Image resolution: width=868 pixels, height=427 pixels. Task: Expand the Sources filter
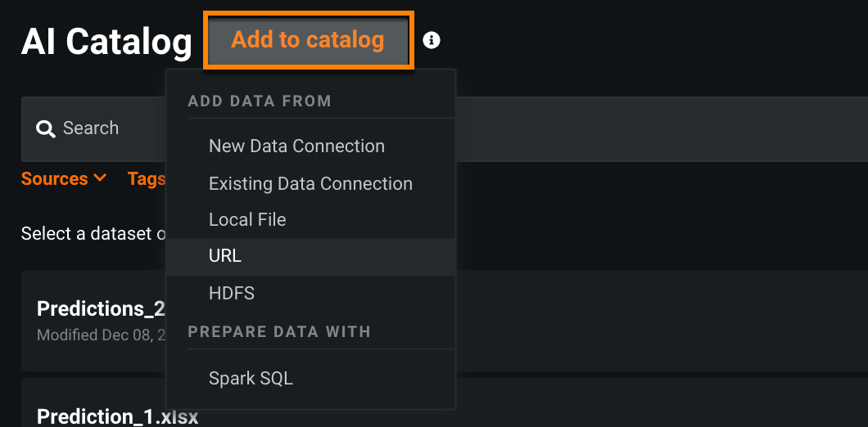[x=55, y=179]
